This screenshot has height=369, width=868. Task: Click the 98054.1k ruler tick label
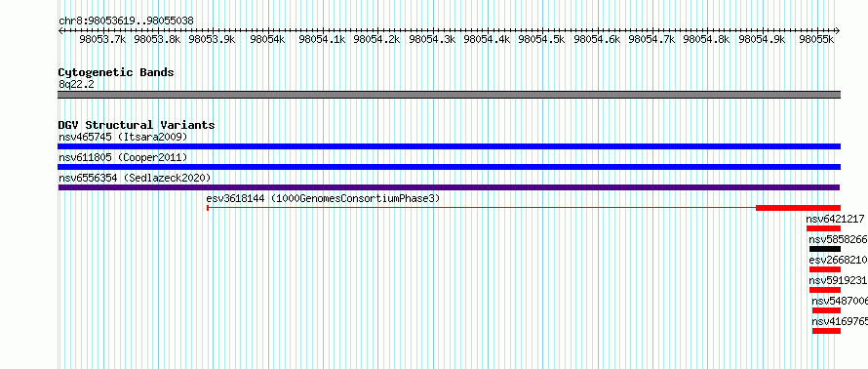322,39
